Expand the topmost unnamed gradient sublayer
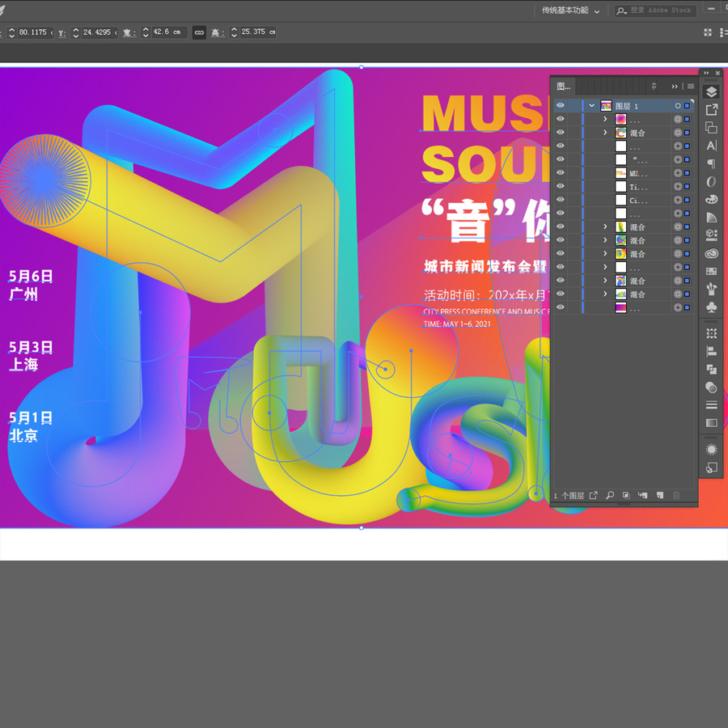The height and width of the screenshot is (728, 728). point(605,119)
